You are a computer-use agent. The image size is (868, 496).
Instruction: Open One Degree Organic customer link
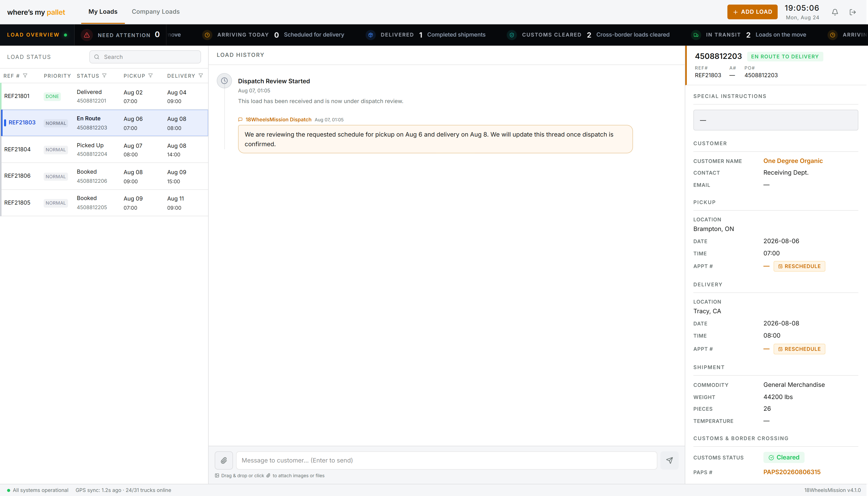pyautogui.click(x=793, y=161)
